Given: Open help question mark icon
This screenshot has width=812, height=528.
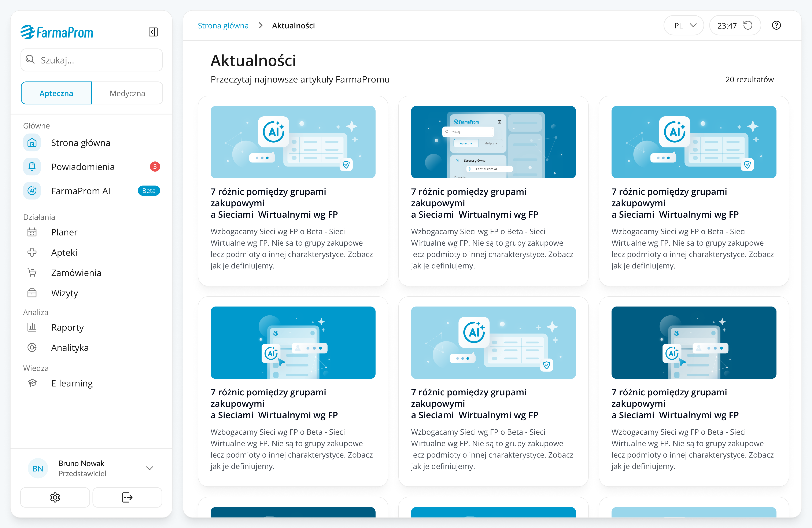Looking at the screenshot, I should point(776,25).
